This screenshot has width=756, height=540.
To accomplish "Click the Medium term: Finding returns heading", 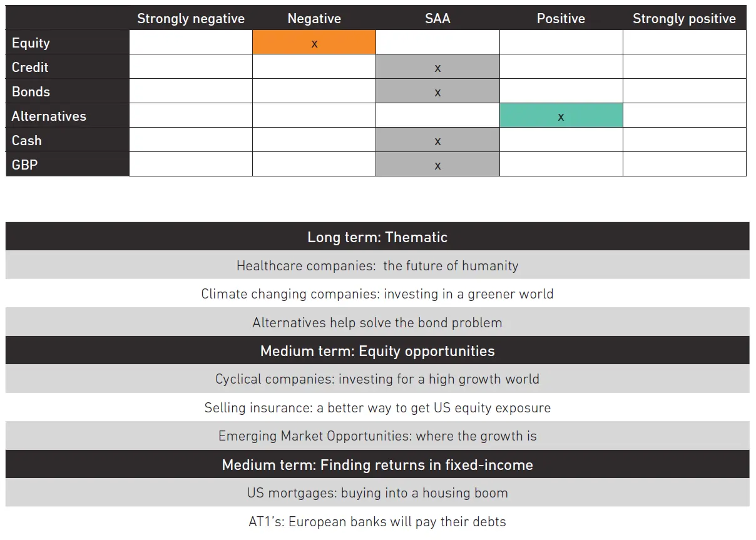I will tap(377, 465).
